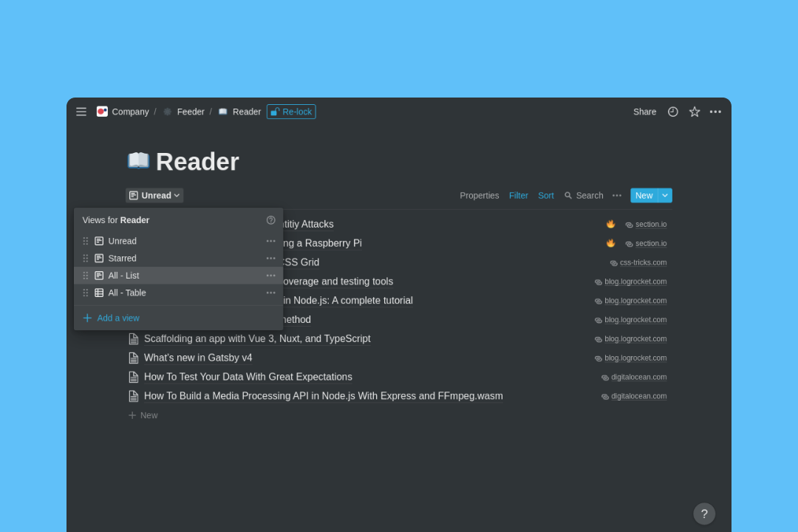Click the help bubble at bottom right
Image resolution: width=798 pixels, height=532 pixels.
pyautogui.click(x=703, y=514)
